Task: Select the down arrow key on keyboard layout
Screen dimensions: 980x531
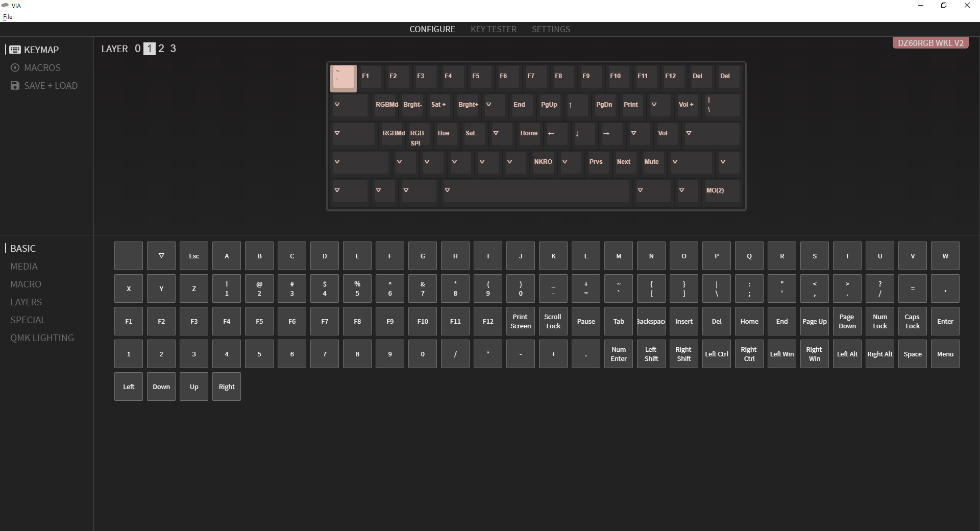Action: click(584, 134)
